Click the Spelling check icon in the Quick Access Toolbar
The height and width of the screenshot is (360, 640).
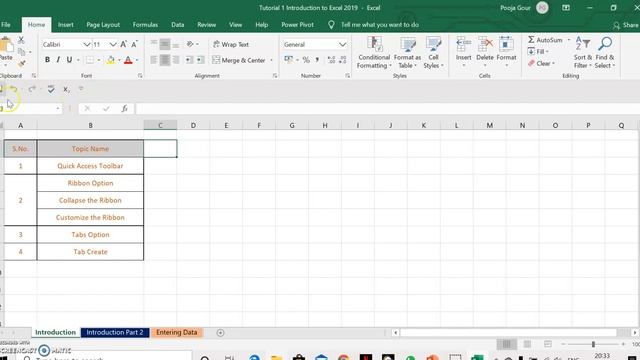click(x=51, y=89)
